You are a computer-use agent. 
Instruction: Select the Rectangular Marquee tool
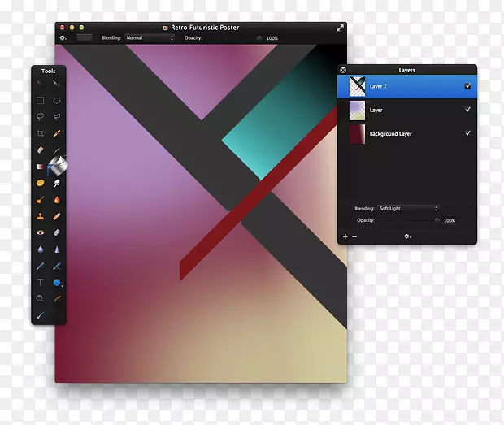[40, 101]
